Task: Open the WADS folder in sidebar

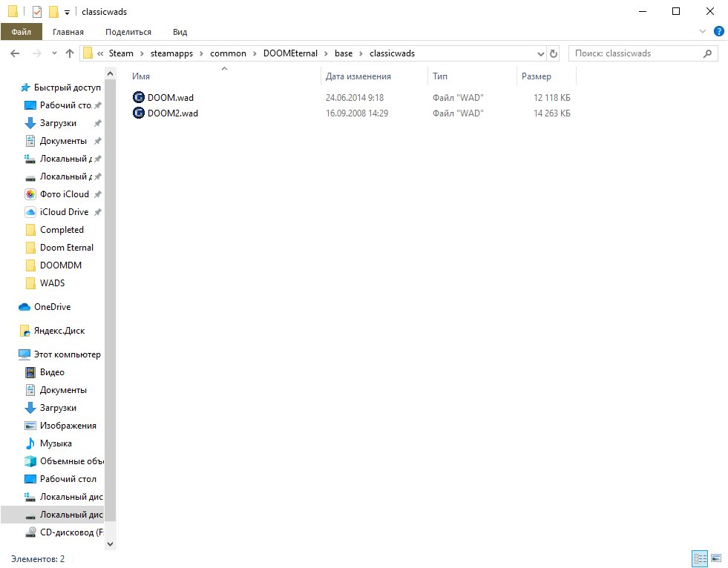Action: (x=52, y=283)
